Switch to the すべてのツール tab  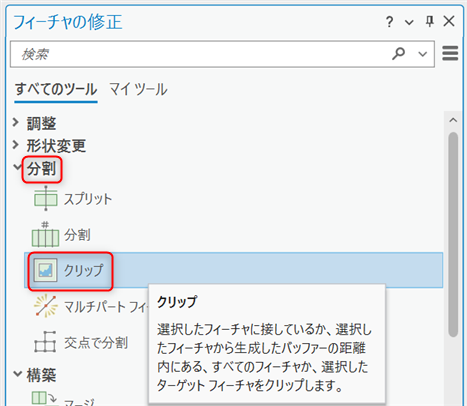56,89
